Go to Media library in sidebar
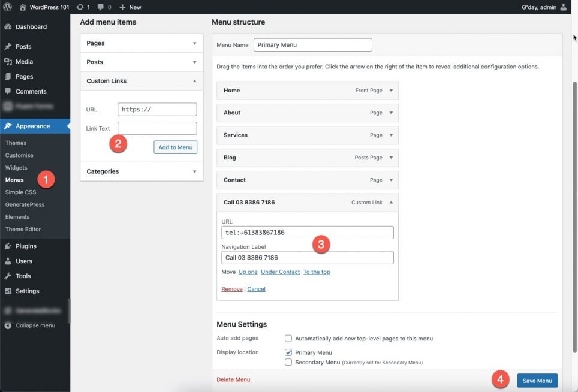 24,62
